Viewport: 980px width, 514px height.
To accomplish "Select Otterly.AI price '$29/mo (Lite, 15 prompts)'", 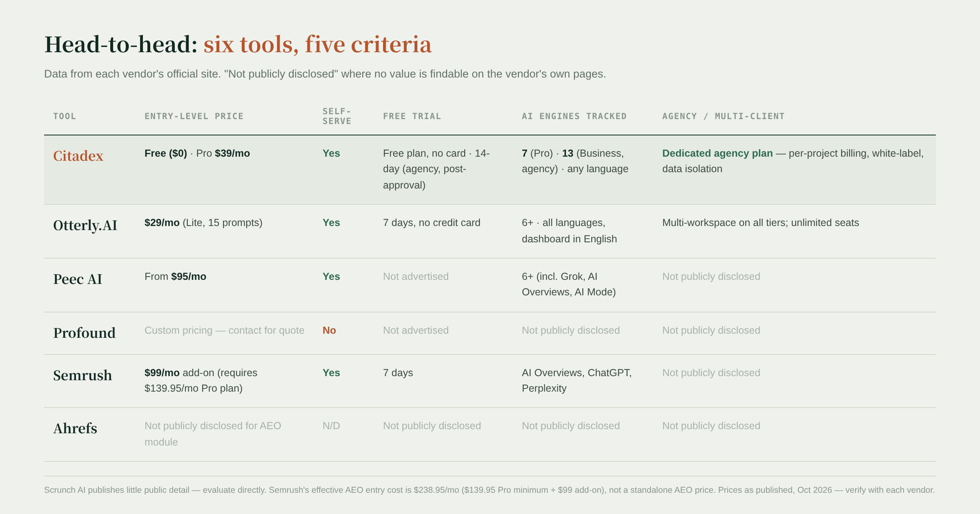I will tap(203, 223).
